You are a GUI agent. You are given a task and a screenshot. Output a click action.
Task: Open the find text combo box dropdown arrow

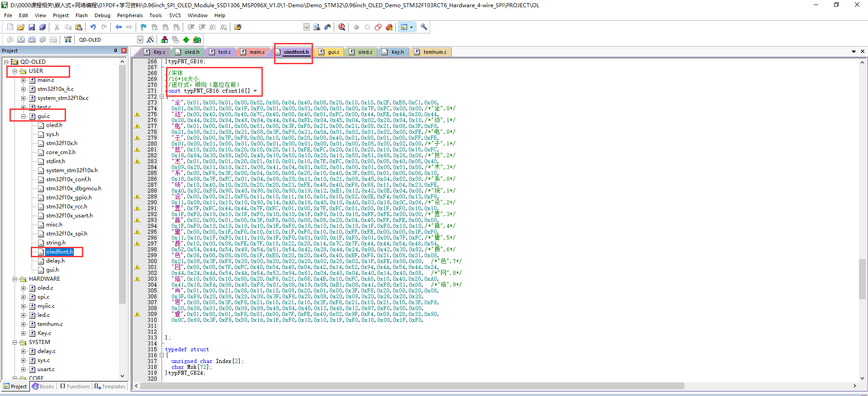pyautogui.click(x=307, y=27)
